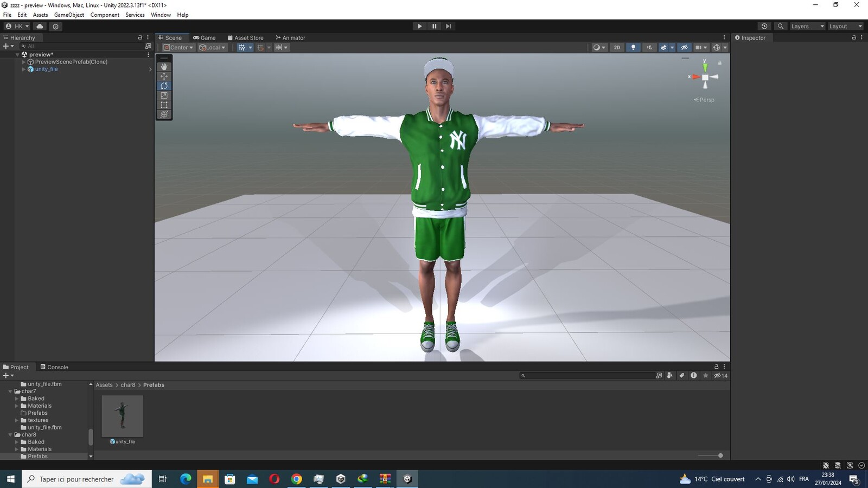Switch to the Game tab

point(205,37)
